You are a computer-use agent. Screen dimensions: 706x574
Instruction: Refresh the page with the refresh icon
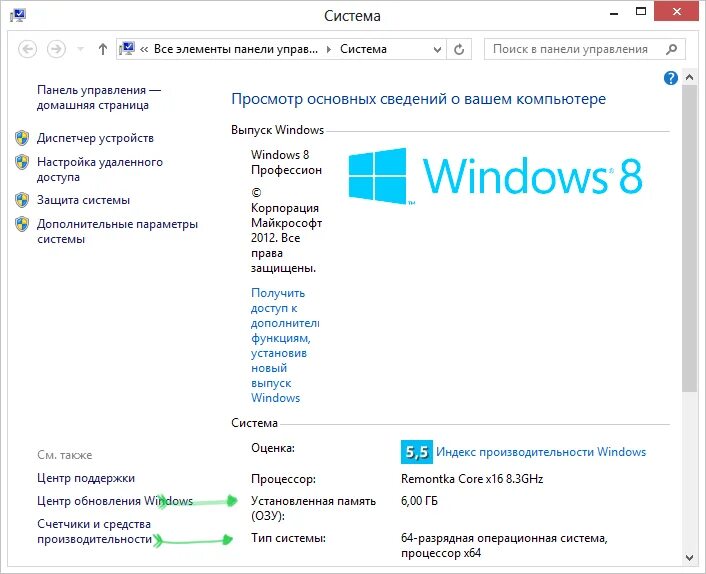pos(459,49)
